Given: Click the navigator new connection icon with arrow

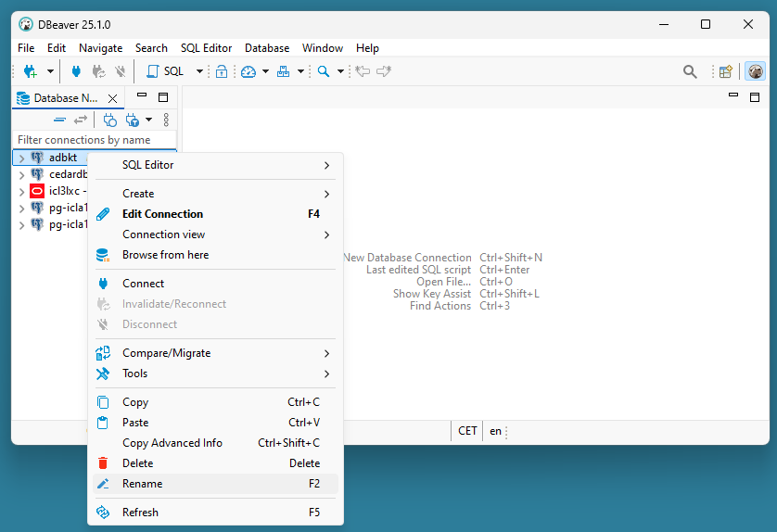Looking at the screenshot, I should coord(133,120).
